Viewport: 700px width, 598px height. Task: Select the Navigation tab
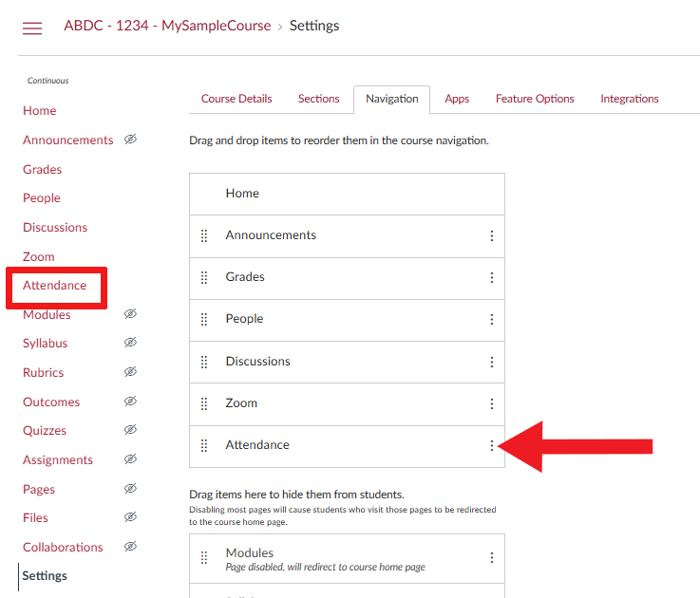[x=392, y=99]
